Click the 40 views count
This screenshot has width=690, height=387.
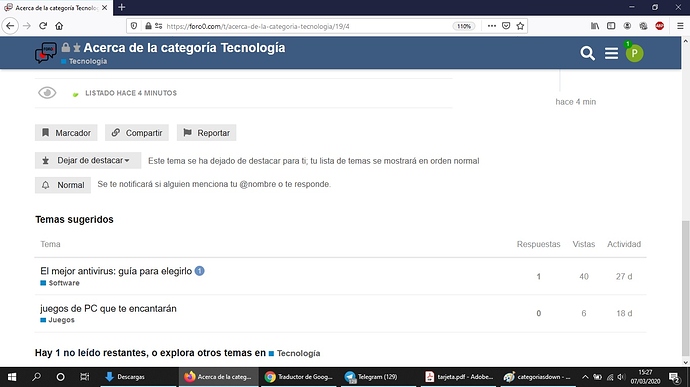tap(584, 276)
